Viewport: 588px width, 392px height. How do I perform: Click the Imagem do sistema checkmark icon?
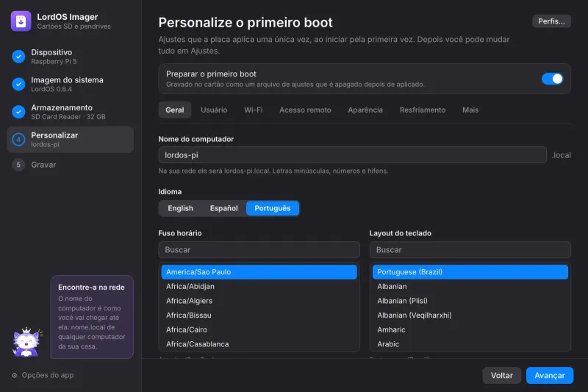18,84
